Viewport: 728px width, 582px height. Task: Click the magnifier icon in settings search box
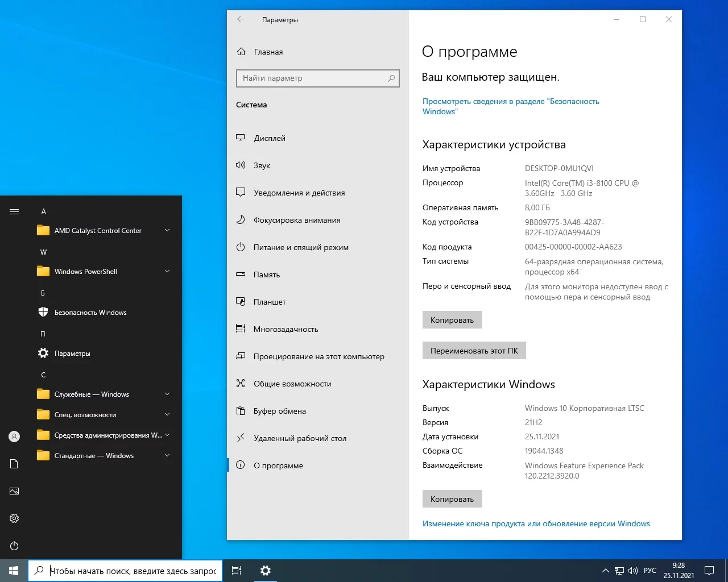tap(391, 78)
